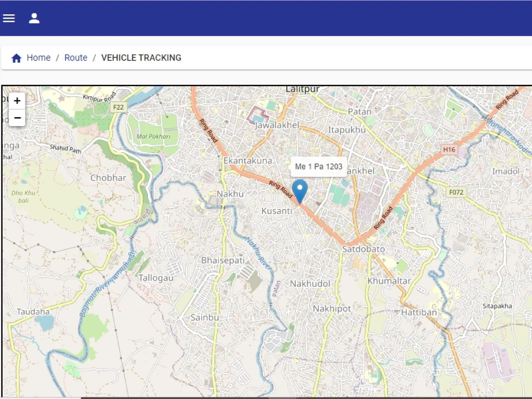Click the Kusanti place label
532x399 pixels.
(277, 211)
